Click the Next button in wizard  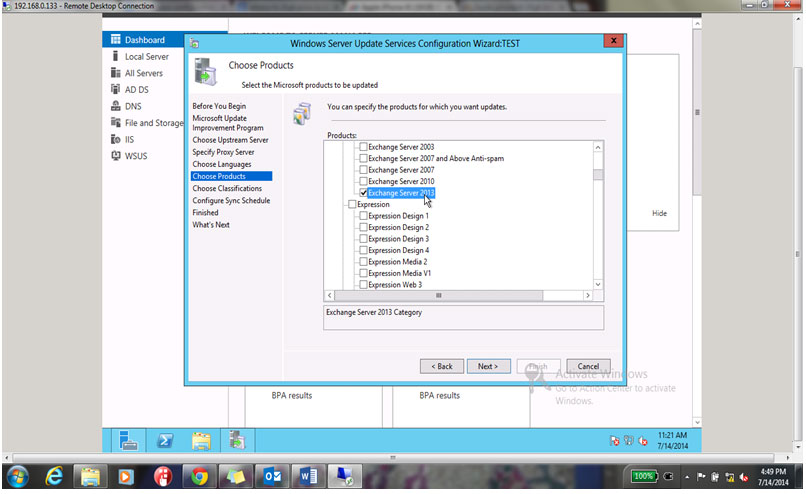tap(488, 367)
